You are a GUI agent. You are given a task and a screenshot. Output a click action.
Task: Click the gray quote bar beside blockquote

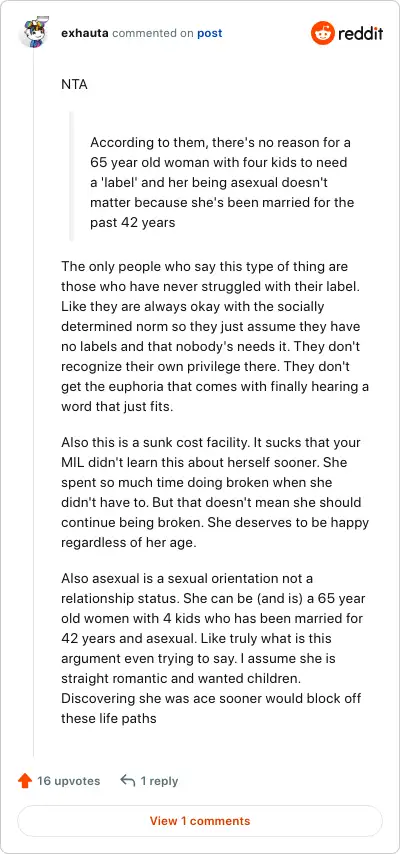coord(71,176)
